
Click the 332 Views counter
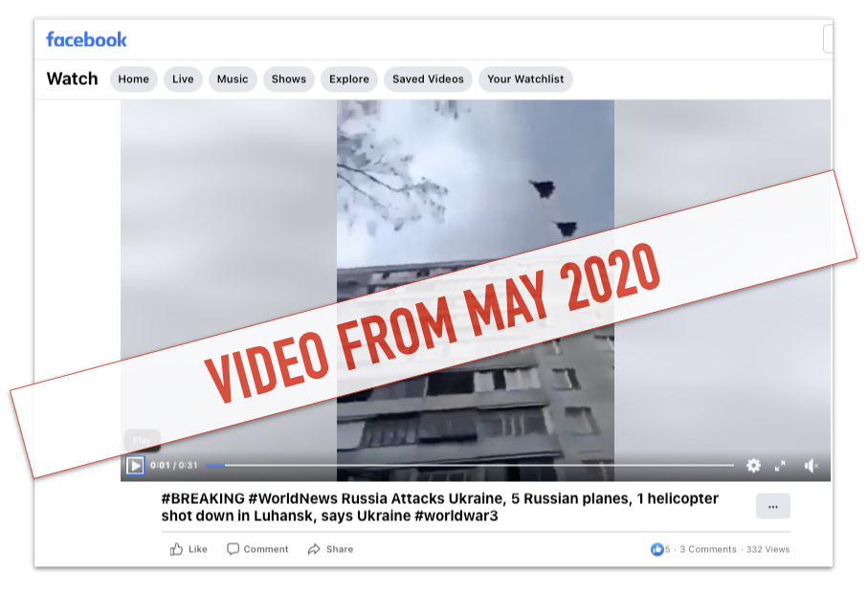tap(768, 549)
